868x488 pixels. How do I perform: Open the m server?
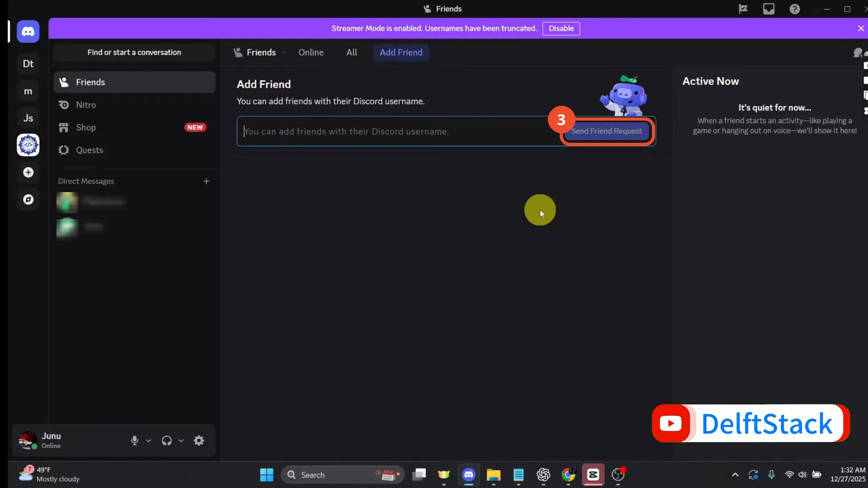tap(28, 91)
